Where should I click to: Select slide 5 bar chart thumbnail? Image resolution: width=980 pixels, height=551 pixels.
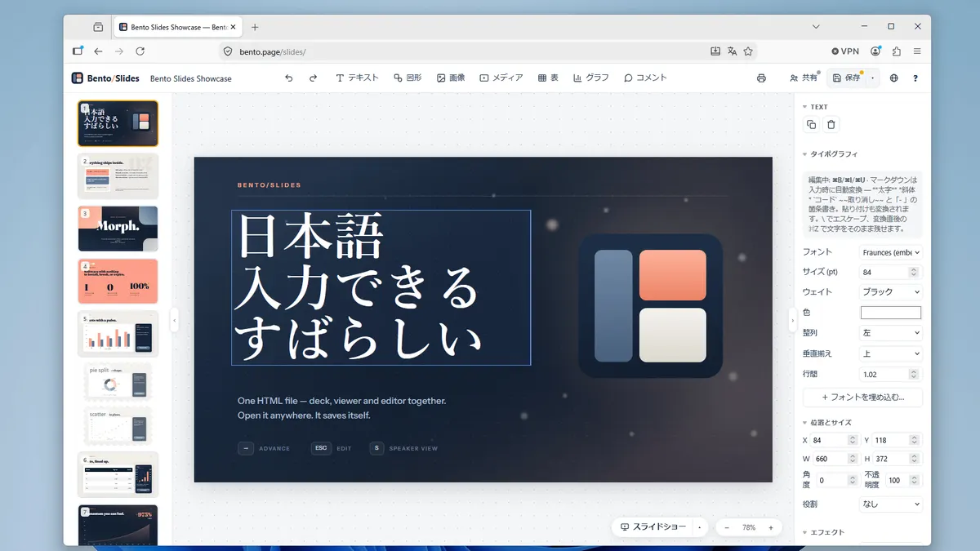118,334
